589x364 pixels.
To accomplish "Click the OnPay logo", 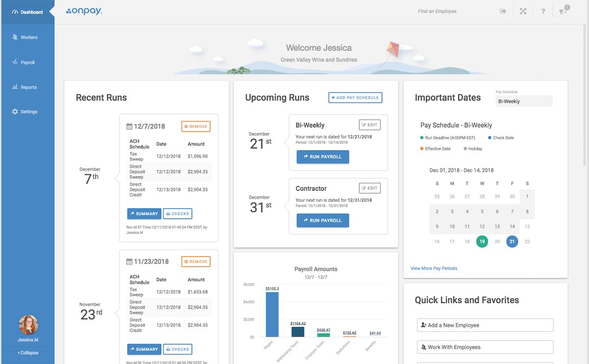I will click(x=84, y=11).
